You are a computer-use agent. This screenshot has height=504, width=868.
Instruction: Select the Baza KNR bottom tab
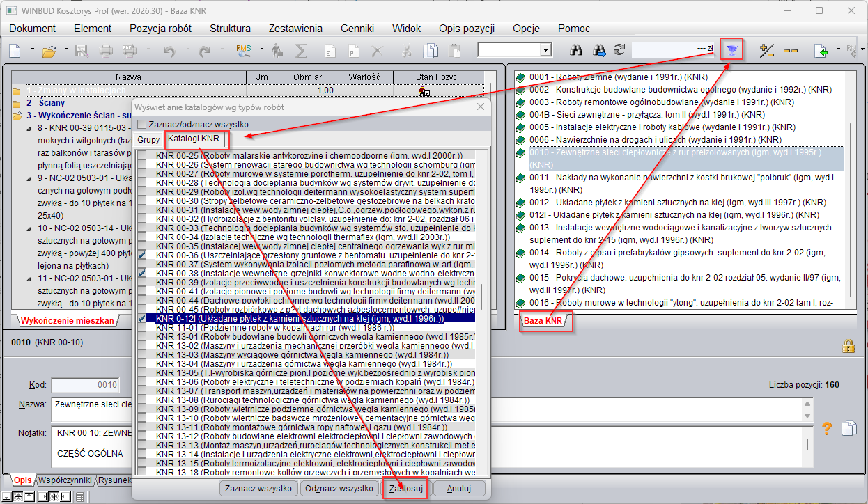544,321
